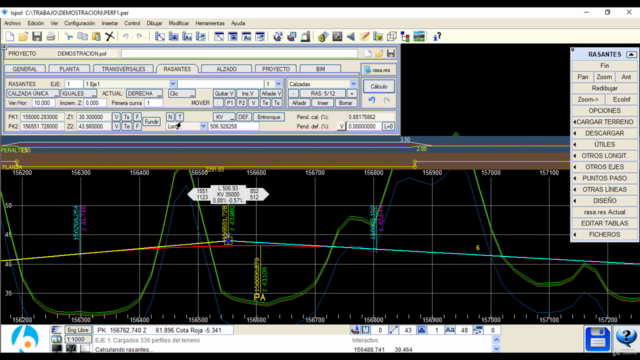
Task: Click the Redo arrow in the main toolbar
Action: (140, 37)
